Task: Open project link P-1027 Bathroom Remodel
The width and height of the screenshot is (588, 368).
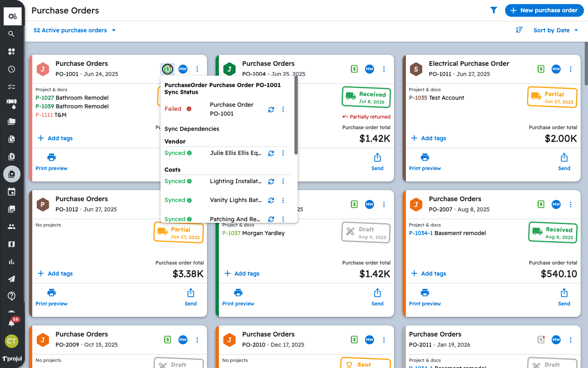Action: pos(72,98)
